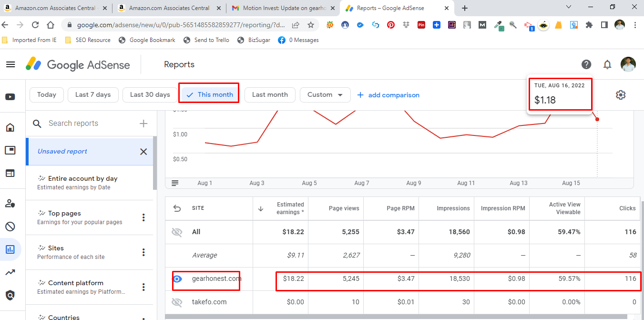This screenshot has height=320, width=644.
Task: Click the undo breakdown arrow beside SITE
Action: point(177,208)
